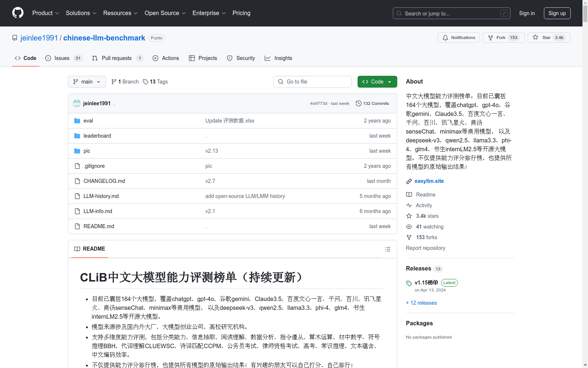Viewport: 588px width, 368px height.
Task: Open v2.7 commit for CHANGELOG.md
Action: click(210, 181)
